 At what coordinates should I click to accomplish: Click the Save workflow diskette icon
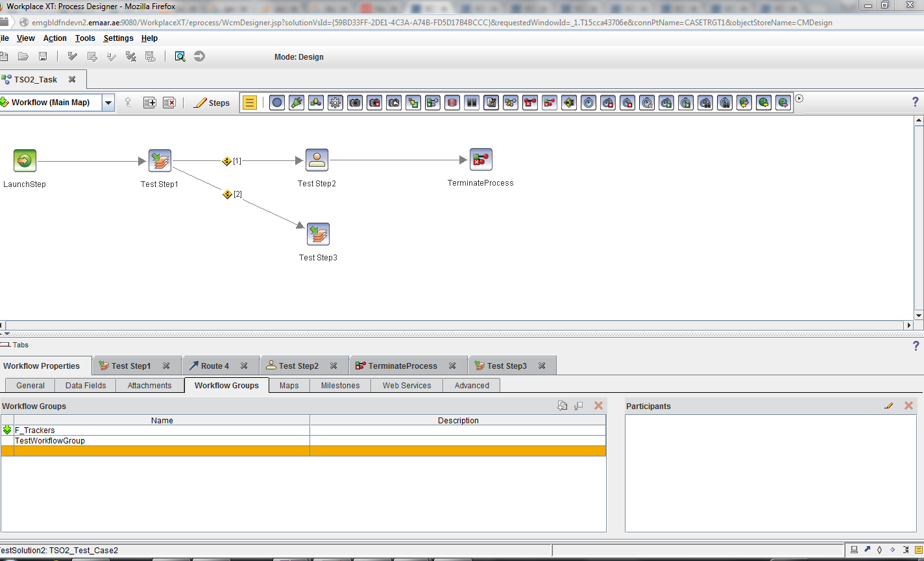(42, 56)
